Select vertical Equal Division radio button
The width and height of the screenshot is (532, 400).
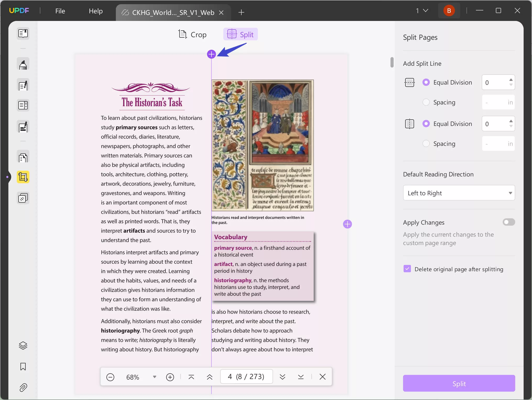coord(426,124)
